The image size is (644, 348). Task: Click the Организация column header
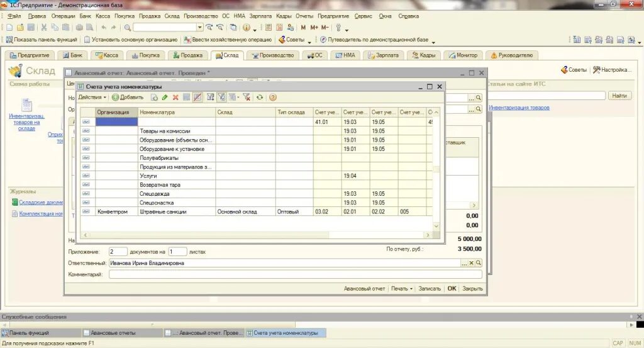(116, 112)
